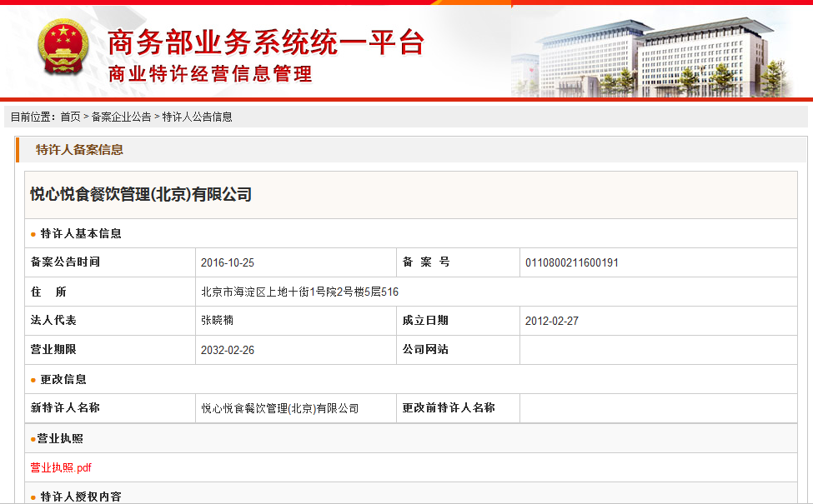
Task: Click the national emblem logo
Action: pos(63,47)
